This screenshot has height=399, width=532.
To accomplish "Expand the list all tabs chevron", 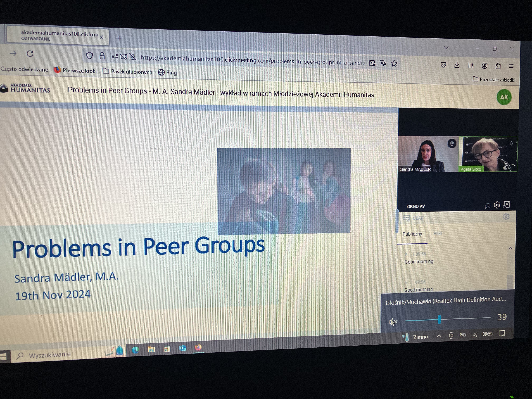I will pyautogui.click(x=446, y=48).
